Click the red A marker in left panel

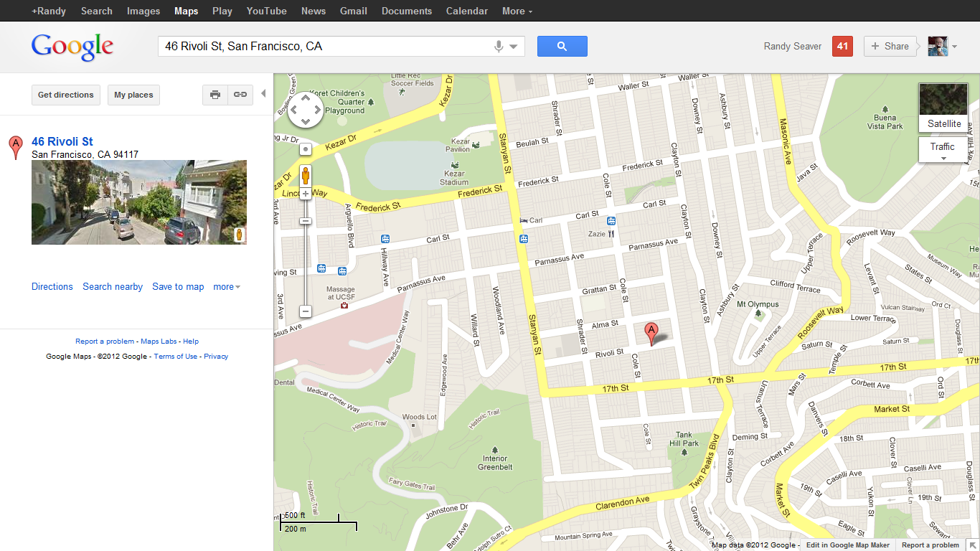point(15,147)
